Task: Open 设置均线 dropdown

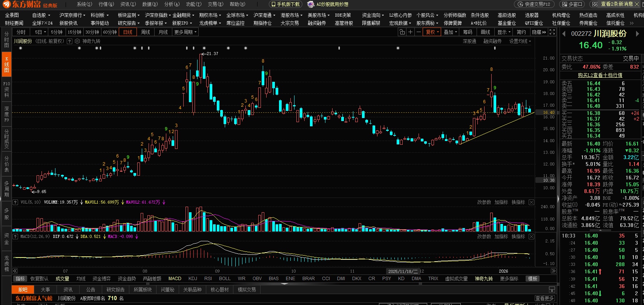Action: pos(520,41)
